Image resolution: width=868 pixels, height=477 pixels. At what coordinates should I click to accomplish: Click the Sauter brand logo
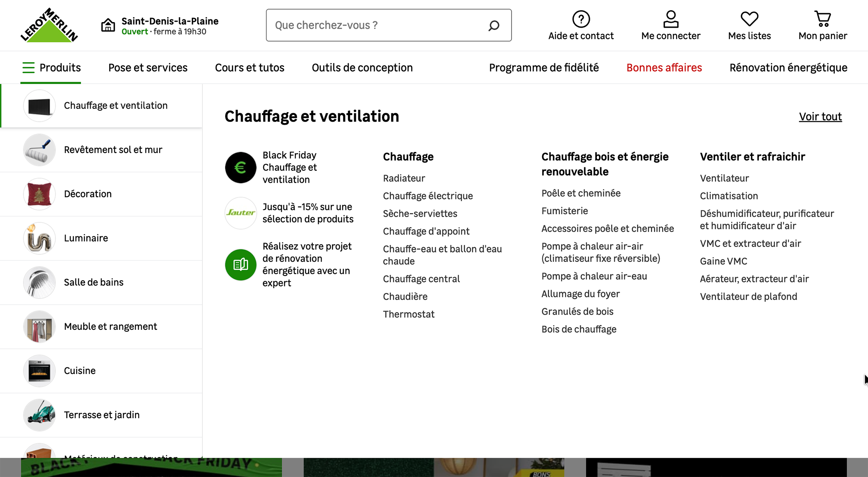[240, 213]
